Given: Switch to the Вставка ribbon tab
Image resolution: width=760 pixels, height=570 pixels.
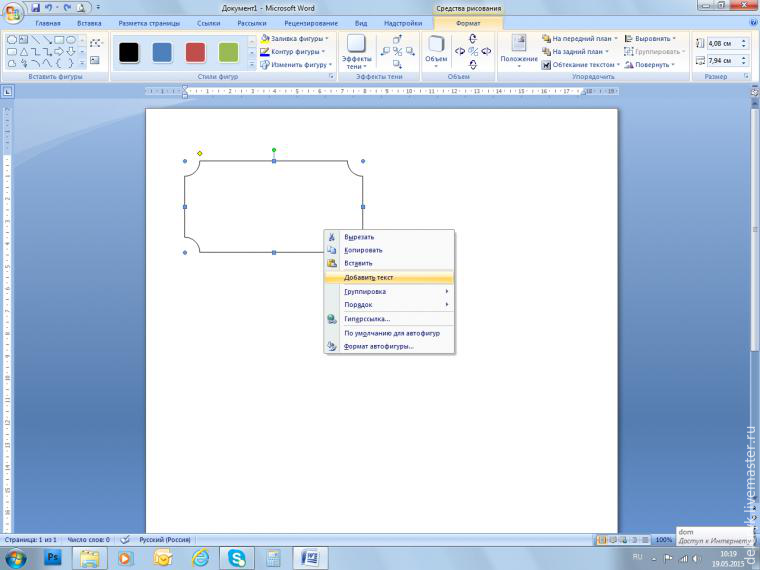Looking at the screenshot, I should click(89, 22).
